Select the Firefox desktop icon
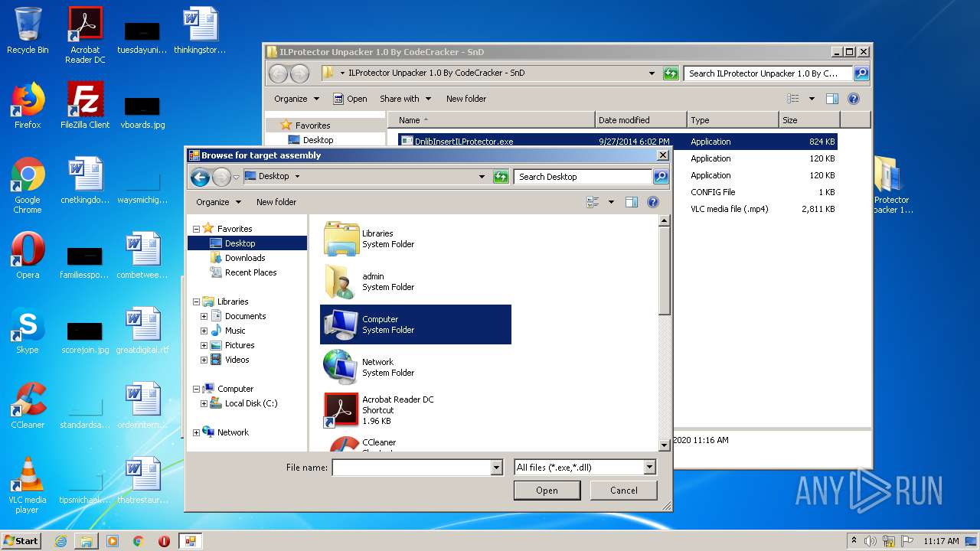This screenshot has width=980, height=551. 28,106
